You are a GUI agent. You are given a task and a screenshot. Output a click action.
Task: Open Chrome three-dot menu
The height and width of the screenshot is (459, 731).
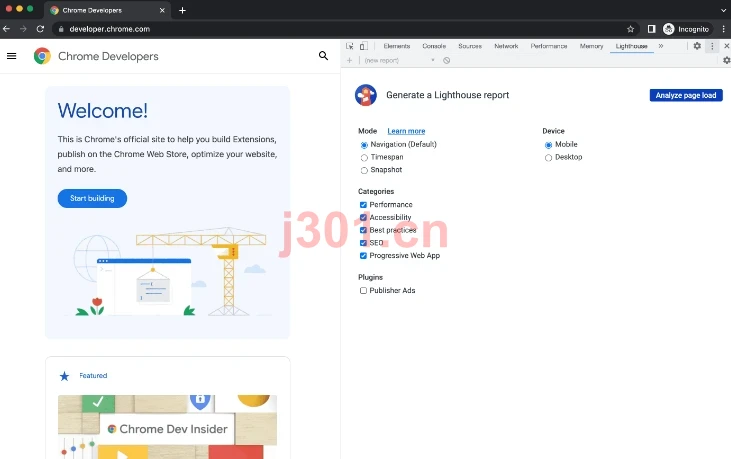tap(724, 29)
